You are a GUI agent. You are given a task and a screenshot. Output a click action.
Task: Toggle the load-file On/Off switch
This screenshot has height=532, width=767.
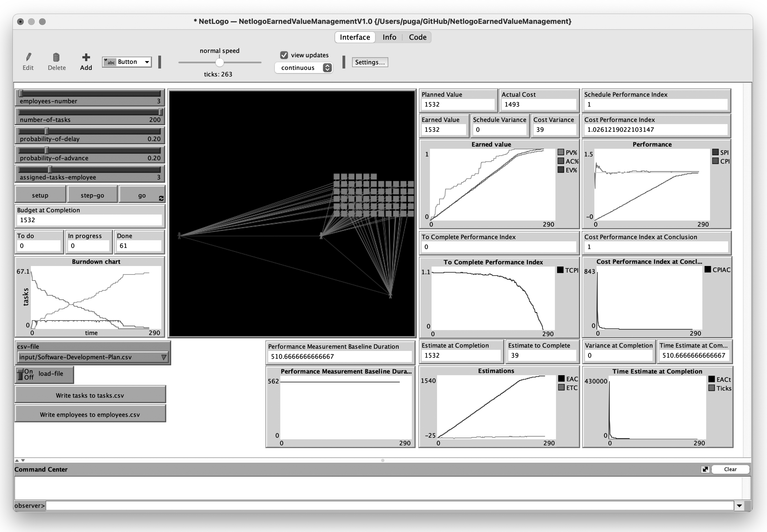coord(21,374)
